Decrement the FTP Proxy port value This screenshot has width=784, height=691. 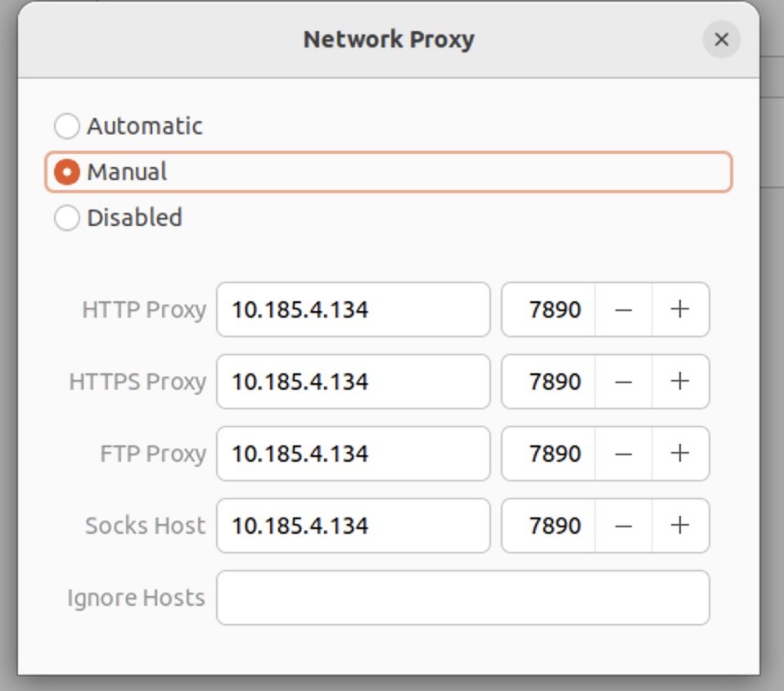(x=624, y=454)
